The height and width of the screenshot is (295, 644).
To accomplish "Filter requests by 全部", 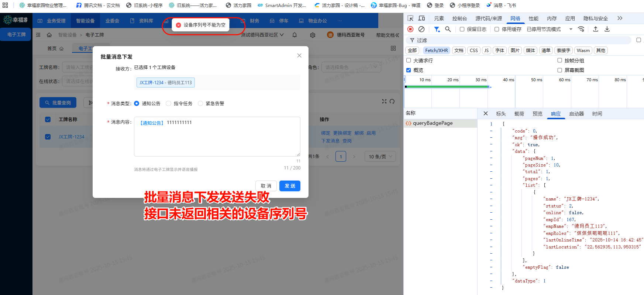I will tap(412, 51).
